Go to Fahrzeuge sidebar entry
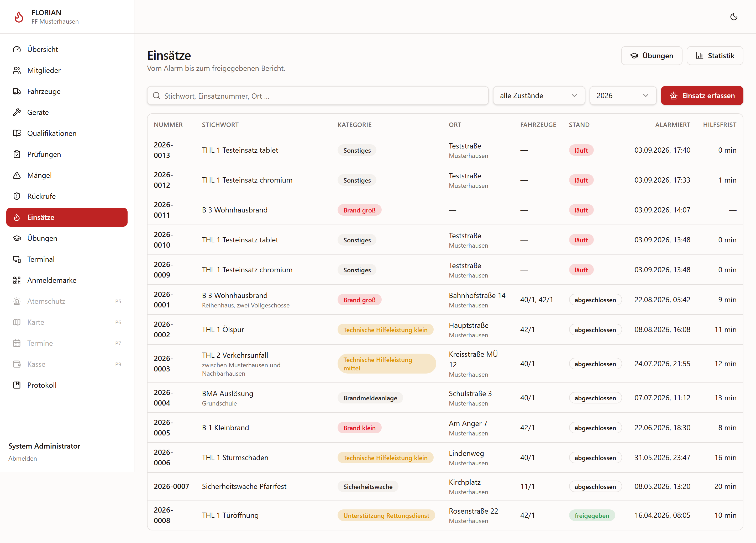 click(x=67, y=91)
